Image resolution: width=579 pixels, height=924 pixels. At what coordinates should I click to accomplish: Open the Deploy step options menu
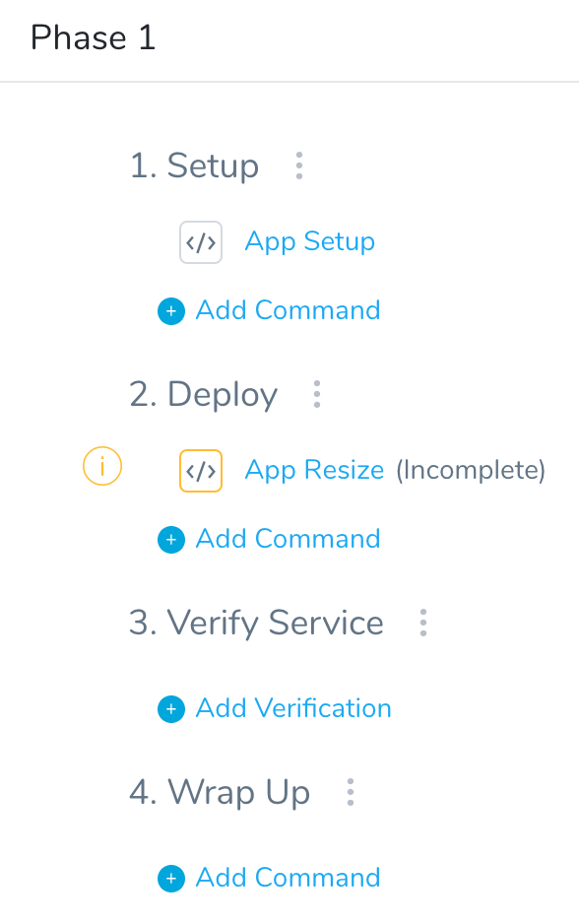coord(317,394)
